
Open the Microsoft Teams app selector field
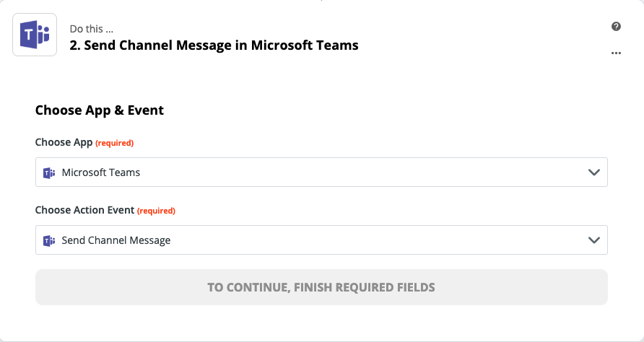coord(321,172)
